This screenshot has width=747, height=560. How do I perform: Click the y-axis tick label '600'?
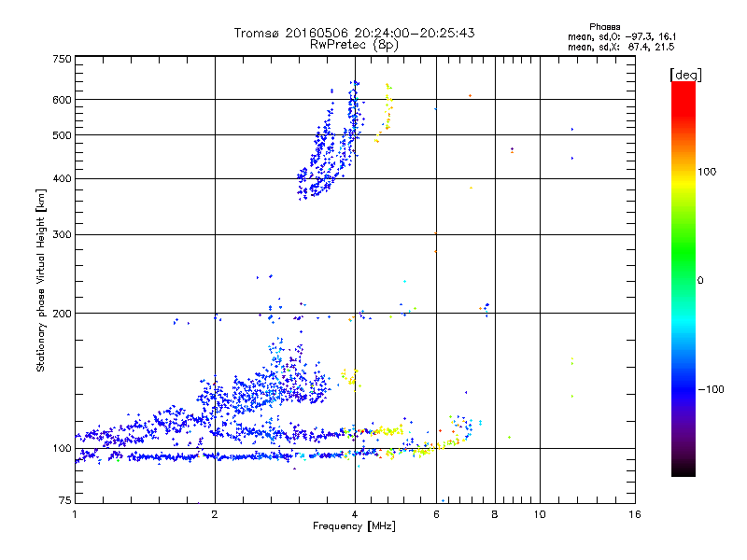click(x=62, y=100)
